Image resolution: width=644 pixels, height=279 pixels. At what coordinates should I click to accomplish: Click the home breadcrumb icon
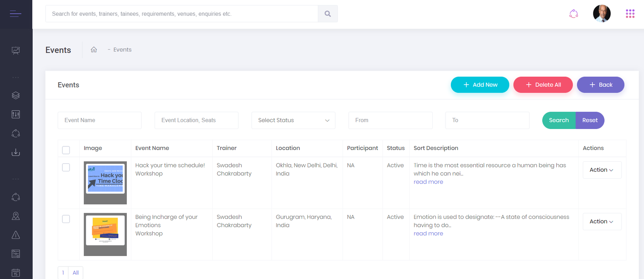[94, 50]
